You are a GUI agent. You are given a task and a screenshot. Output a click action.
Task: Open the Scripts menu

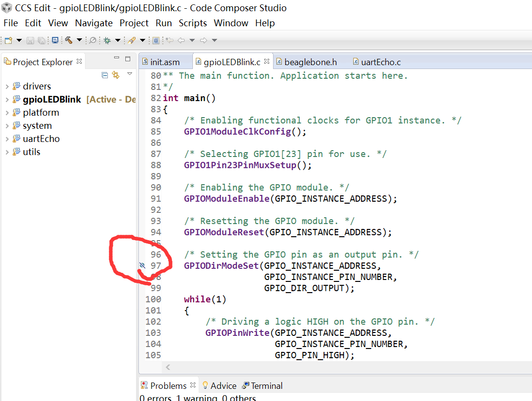193,23
